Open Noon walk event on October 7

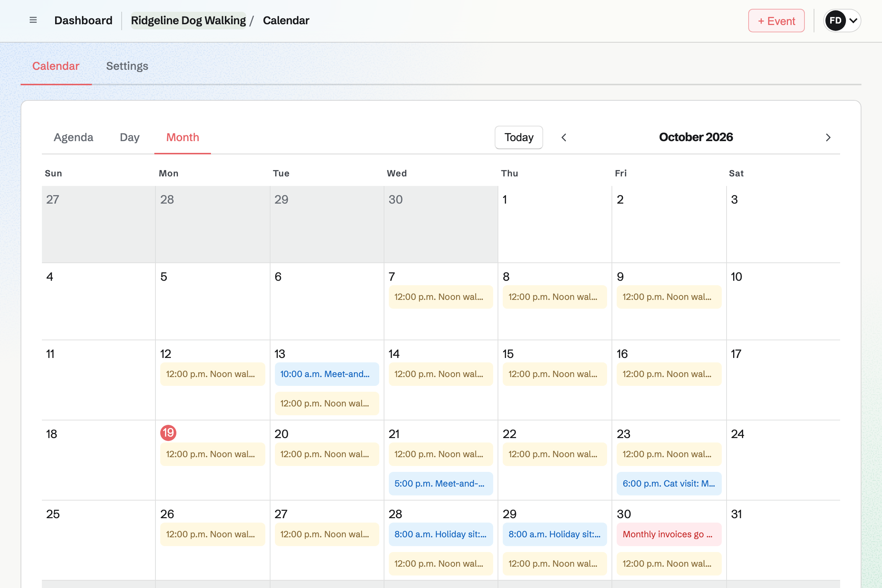point(441,297)
